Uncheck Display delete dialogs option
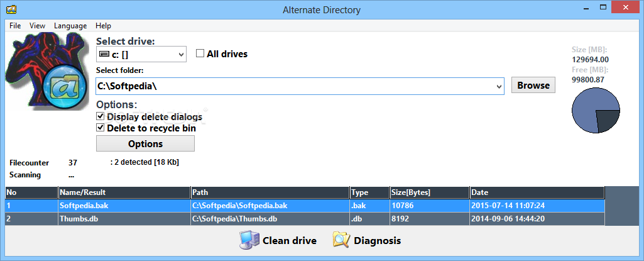Viewport: 644px width, 261px height. point(100,117)
